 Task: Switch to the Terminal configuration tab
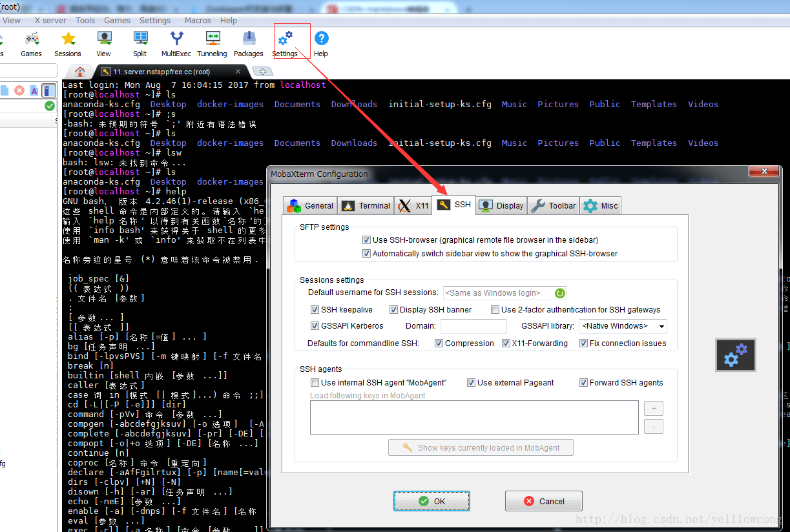coord(366,206)
